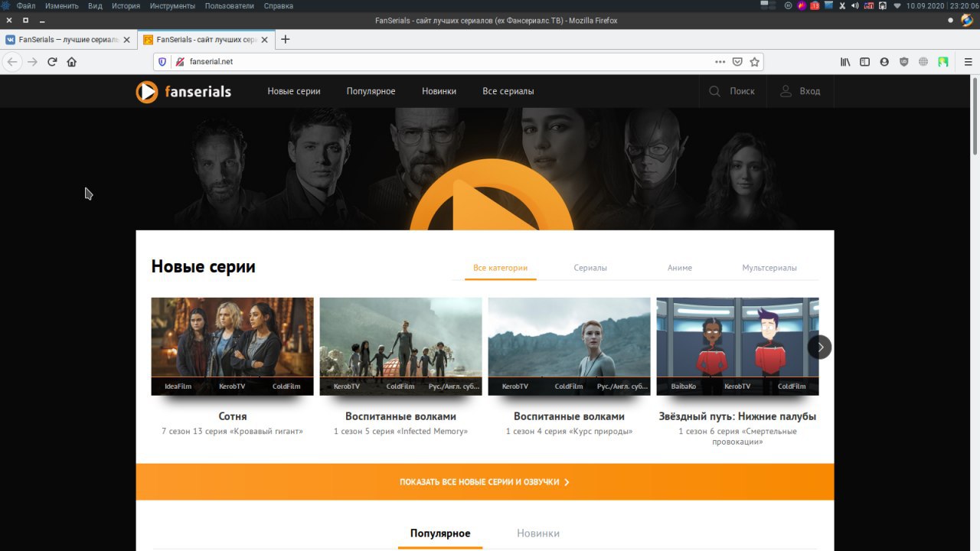Open the Инструменты menu

[x=172, y=5]
